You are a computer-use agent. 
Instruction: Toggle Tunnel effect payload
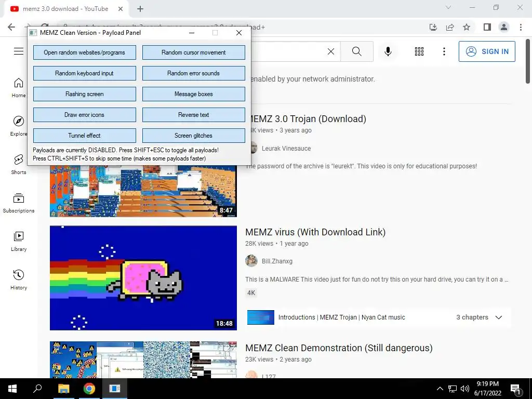(85, 136)
